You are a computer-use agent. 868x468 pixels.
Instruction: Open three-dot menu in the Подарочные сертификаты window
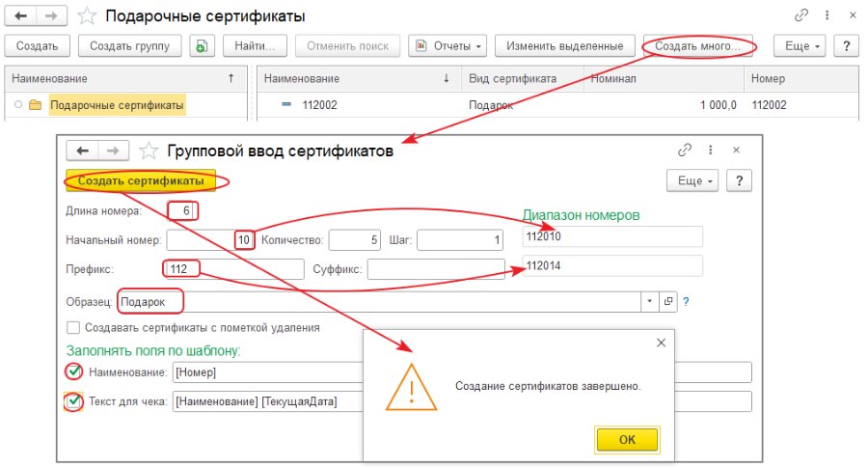pos(827,15)
